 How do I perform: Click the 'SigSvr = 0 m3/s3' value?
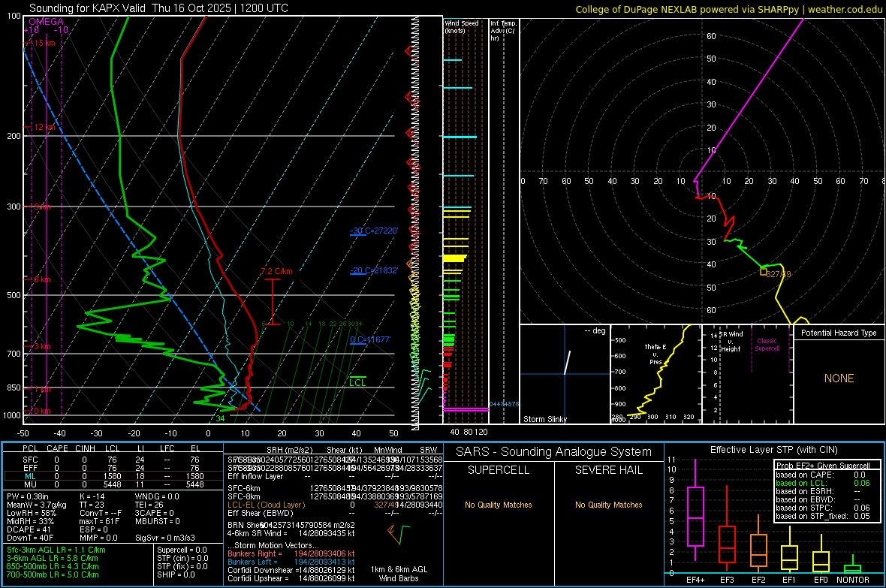click(165, 538)
